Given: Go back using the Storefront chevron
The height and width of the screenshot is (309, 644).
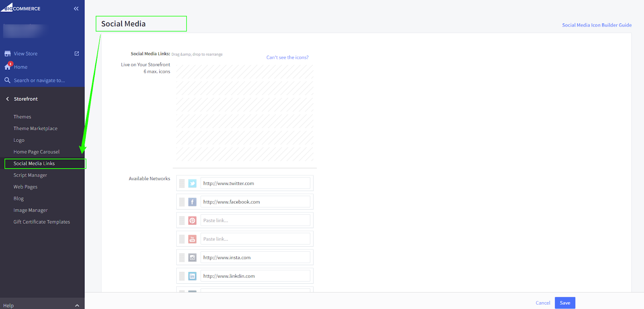Looking at the screenshot, I should (7, 99).
